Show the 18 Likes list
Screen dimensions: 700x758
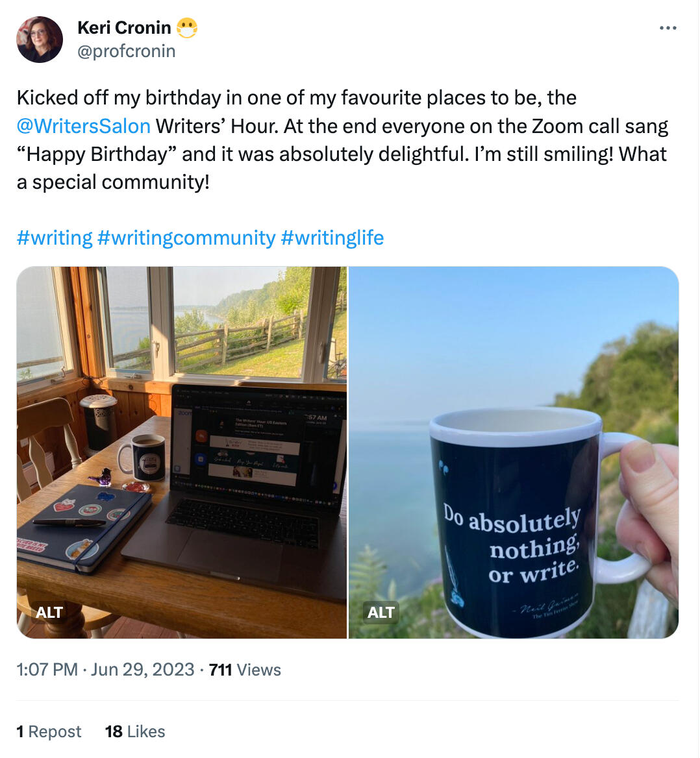point(135,731)
